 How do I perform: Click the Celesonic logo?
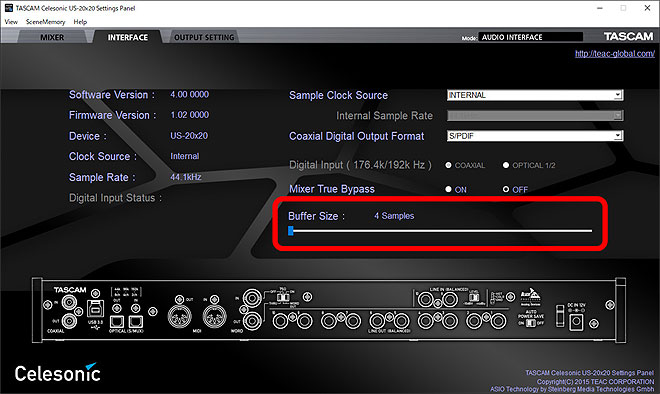pos(58,372)
